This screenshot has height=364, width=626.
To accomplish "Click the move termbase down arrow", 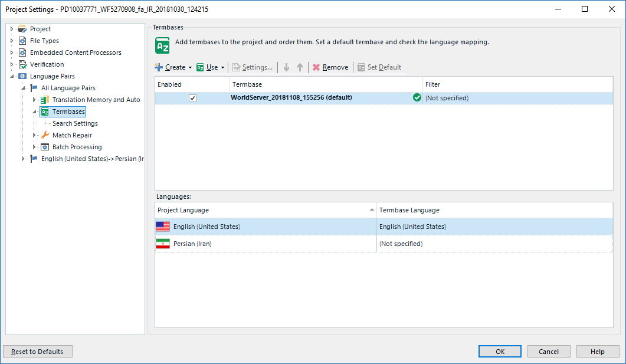I will click(287, 67).
